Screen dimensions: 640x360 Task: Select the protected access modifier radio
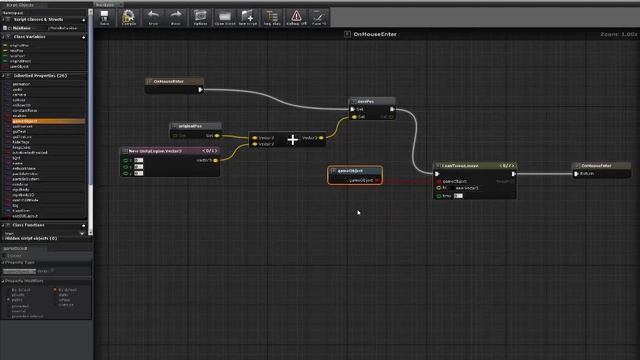[8, 306]
